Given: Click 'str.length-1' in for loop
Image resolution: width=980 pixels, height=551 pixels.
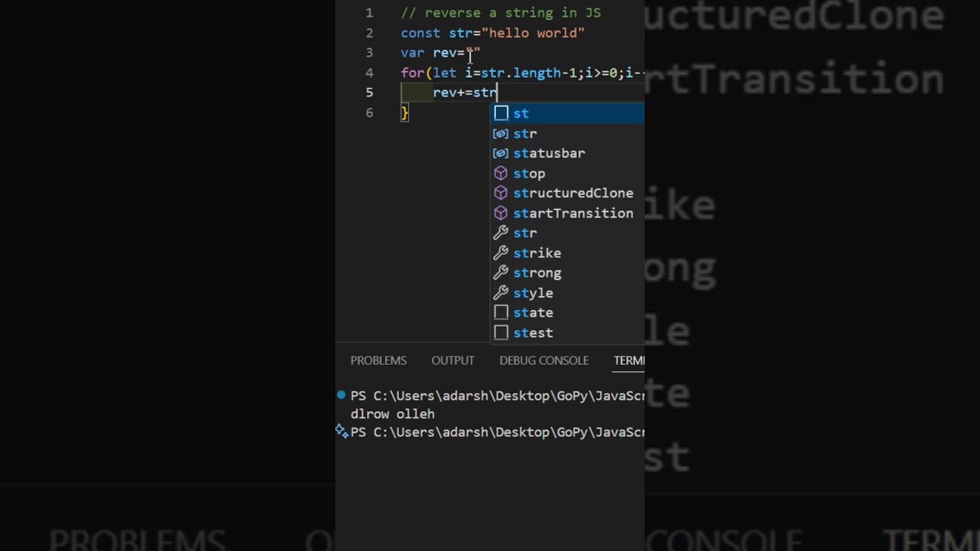Looking at the screenshot, I should click(529, 73).
